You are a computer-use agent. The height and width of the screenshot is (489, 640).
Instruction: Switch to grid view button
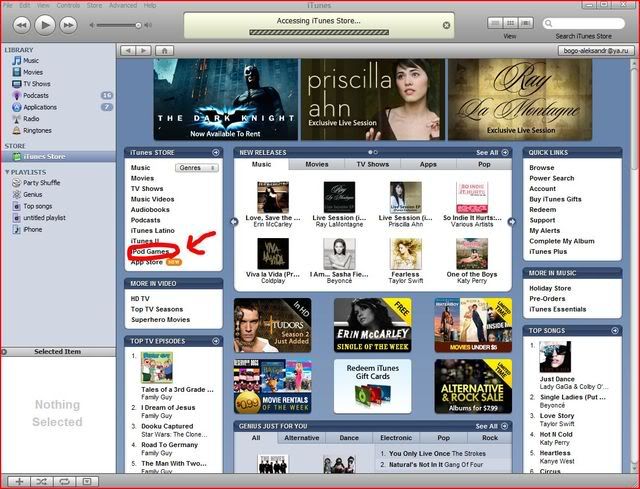[x=510, y=23]
